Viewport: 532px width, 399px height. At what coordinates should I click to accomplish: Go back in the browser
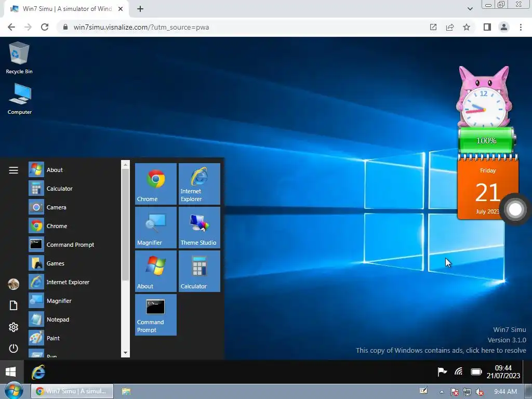[x=11, y=27]
